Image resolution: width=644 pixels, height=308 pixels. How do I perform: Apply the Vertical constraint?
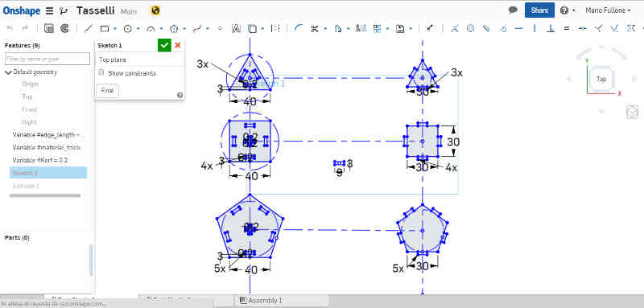[x=535, y=28]
